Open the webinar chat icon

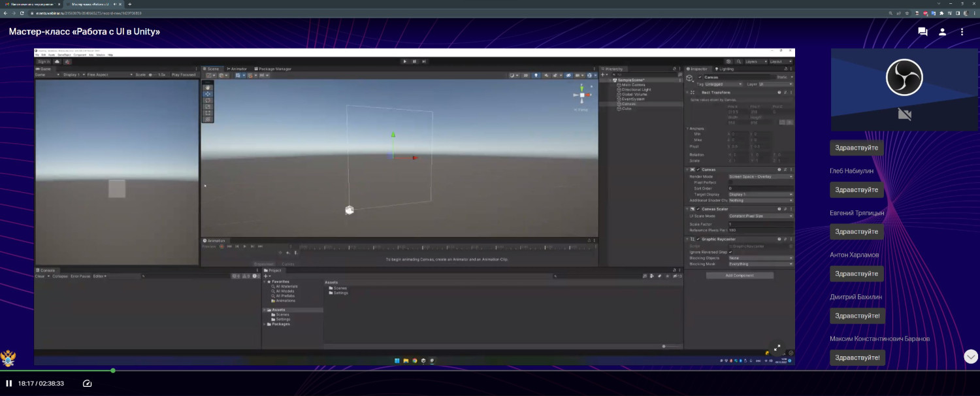pos(923,31)
